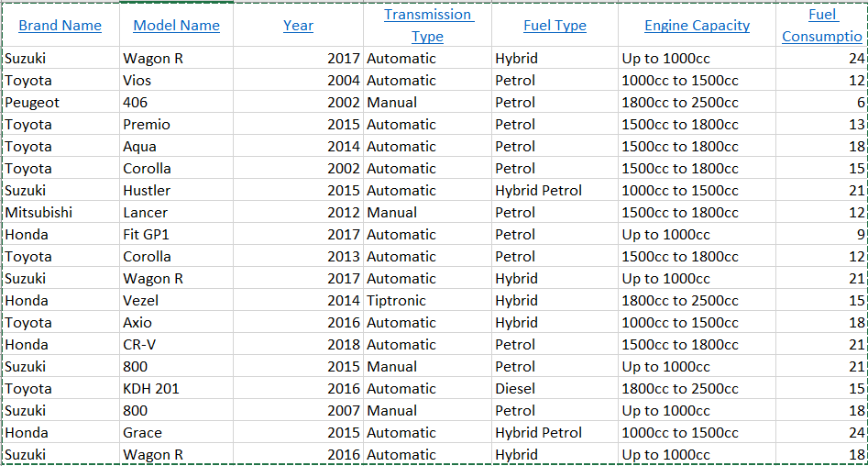Select the Diesel fuel type cell
The width and height of the screenshot is (868, 466).
pyautogui.click(x=555, y=388)
